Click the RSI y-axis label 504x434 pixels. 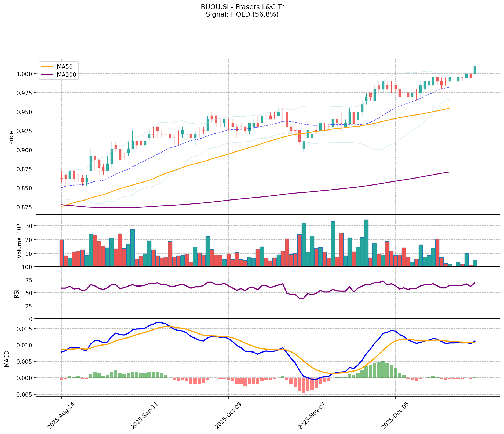coord(17,293)
